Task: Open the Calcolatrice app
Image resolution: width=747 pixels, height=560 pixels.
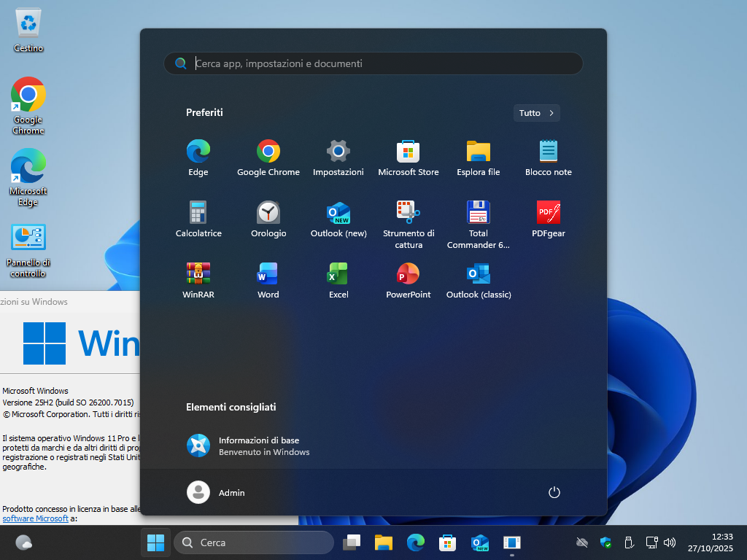Action: tap(198, 219)
